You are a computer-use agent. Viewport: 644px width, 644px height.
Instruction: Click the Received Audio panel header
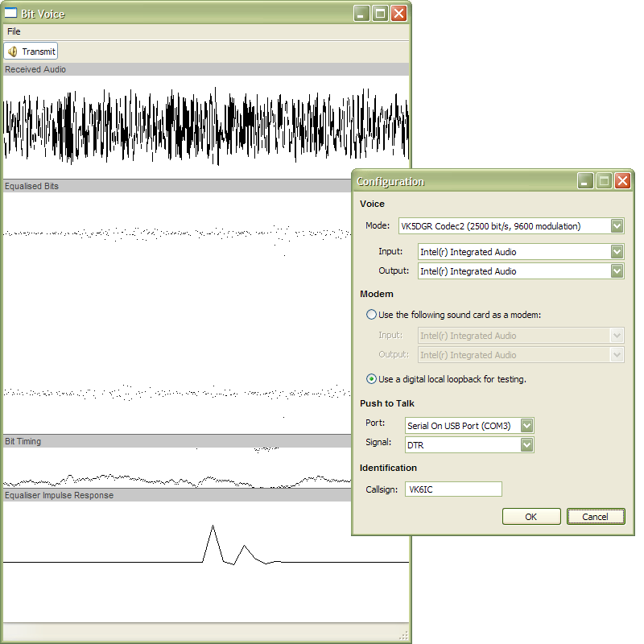click(206, 69)
